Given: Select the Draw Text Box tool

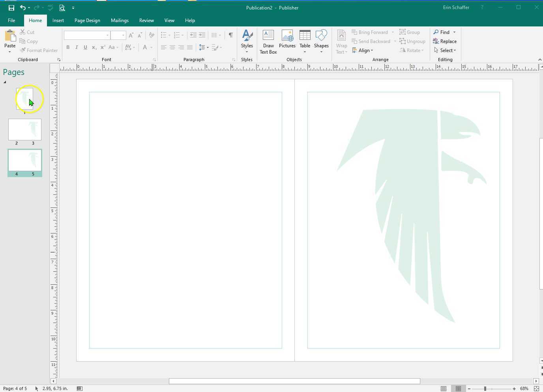Looking at the screenshot, I should (268, 41).
